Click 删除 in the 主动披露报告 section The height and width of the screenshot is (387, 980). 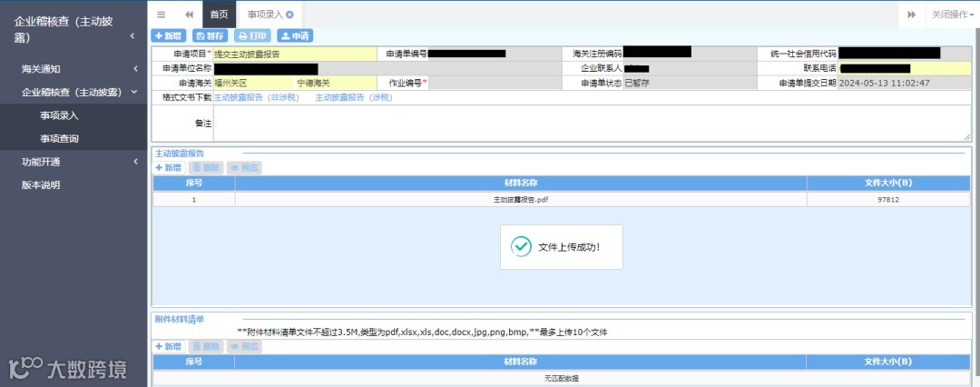pyautogui.click(x=206, y=168)
